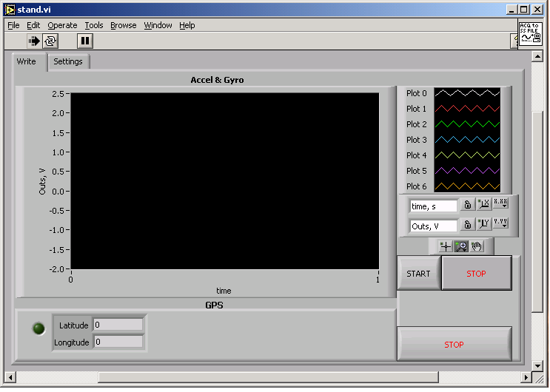Open the Operate menu
This screenshot has height=392, width=550.
[x=62, y=25]
